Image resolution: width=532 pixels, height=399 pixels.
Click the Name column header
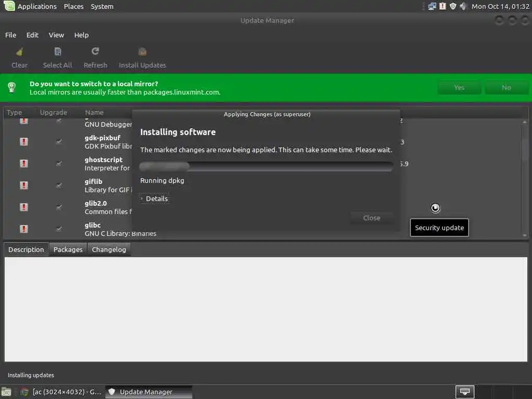click(95, 112)
